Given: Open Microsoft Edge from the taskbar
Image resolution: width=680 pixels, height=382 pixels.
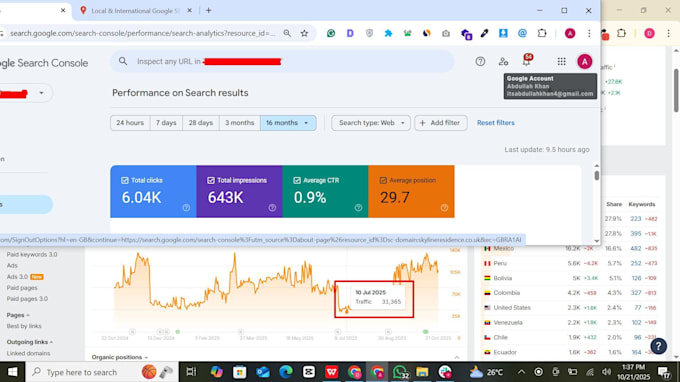Looking at the screenshot, I should click(x=286, y=372).
